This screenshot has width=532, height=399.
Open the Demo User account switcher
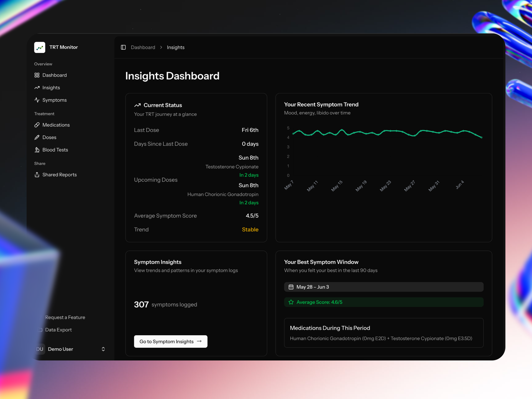pos(71,349)
